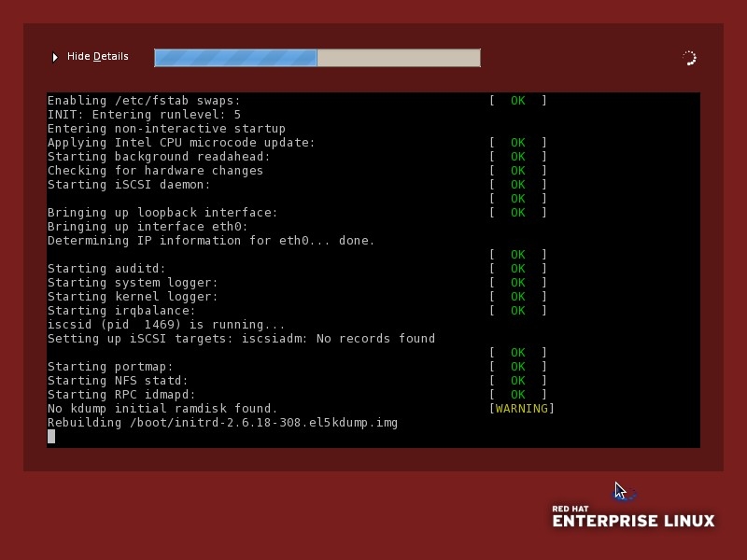Screen dimensions: 747x560
Task: Select "iscsid (pid 1469) is running..." line
Action: pyautogui.click(x=166, y=325)
